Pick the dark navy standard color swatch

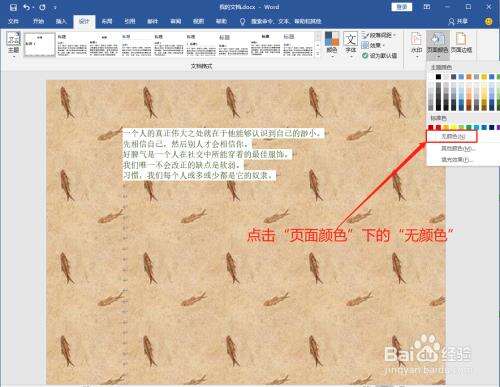[492, 127]
